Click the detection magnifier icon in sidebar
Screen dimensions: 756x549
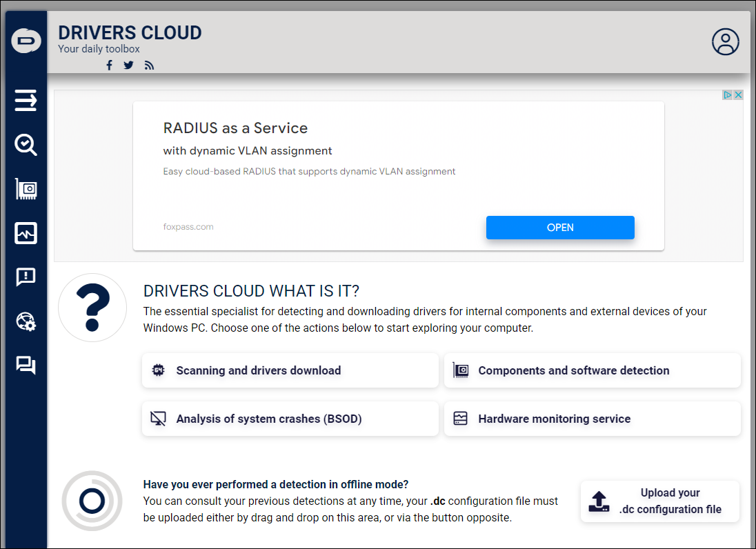click(26, 144)
